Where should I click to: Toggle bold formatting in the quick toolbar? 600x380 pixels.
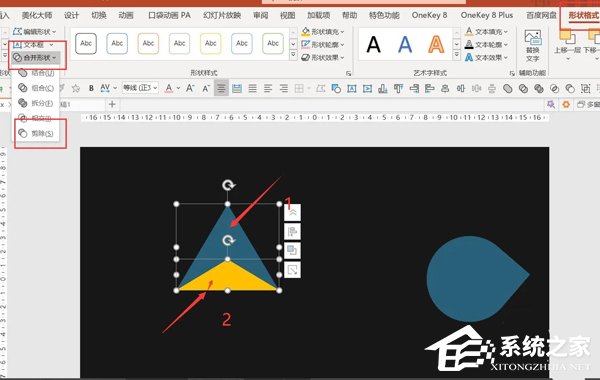91,88
